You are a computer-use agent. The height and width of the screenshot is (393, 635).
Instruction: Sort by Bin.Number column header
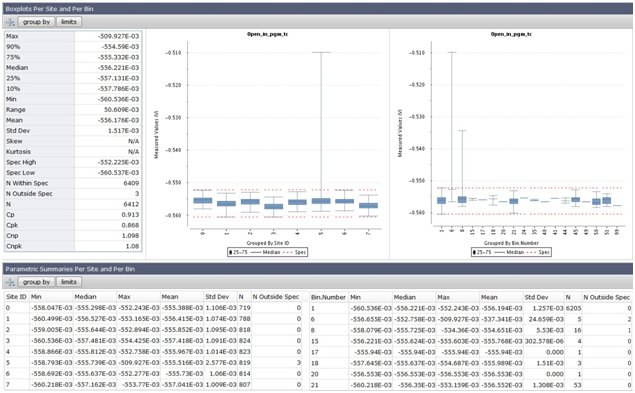click(328, 297)
